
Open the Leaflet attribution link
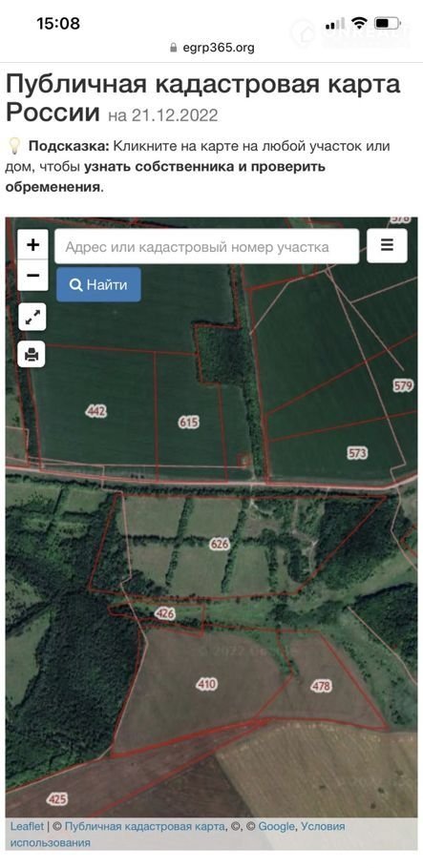coord(27,826)
